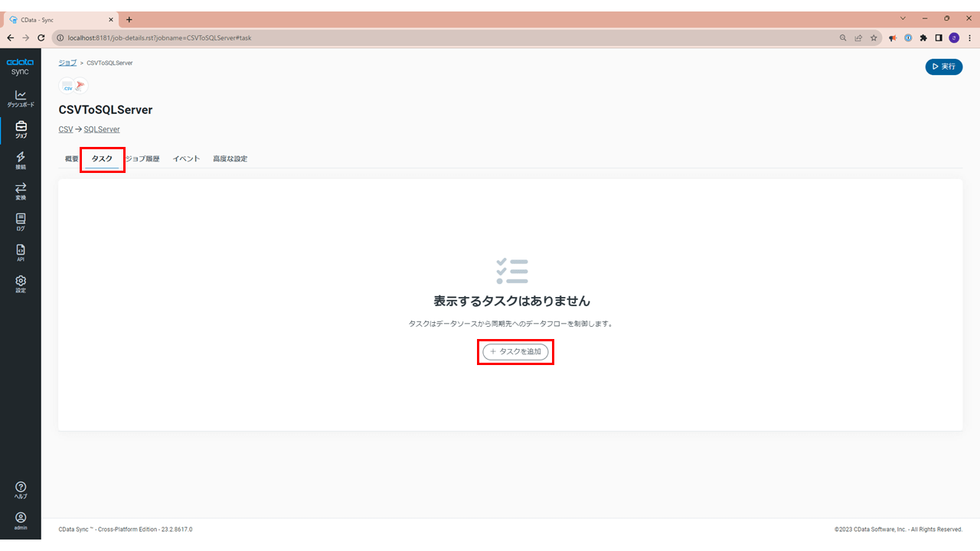
Task: Restore down the browser window
Action: [x=946, y=18]
